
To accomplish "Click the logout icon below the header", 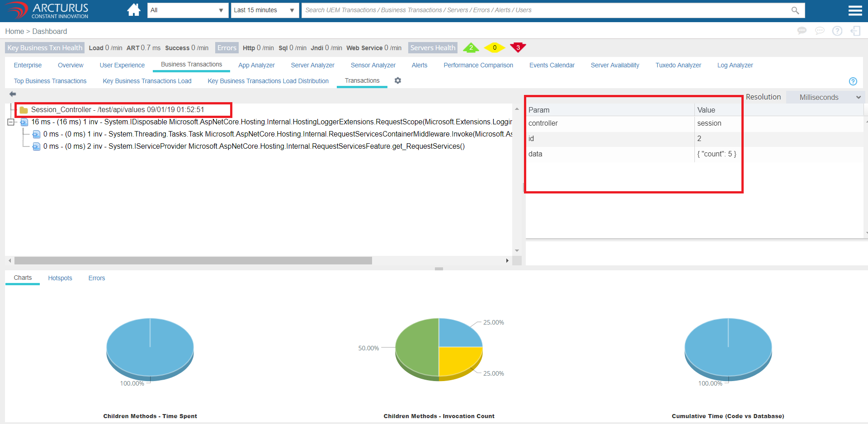I will click(855, 31).
